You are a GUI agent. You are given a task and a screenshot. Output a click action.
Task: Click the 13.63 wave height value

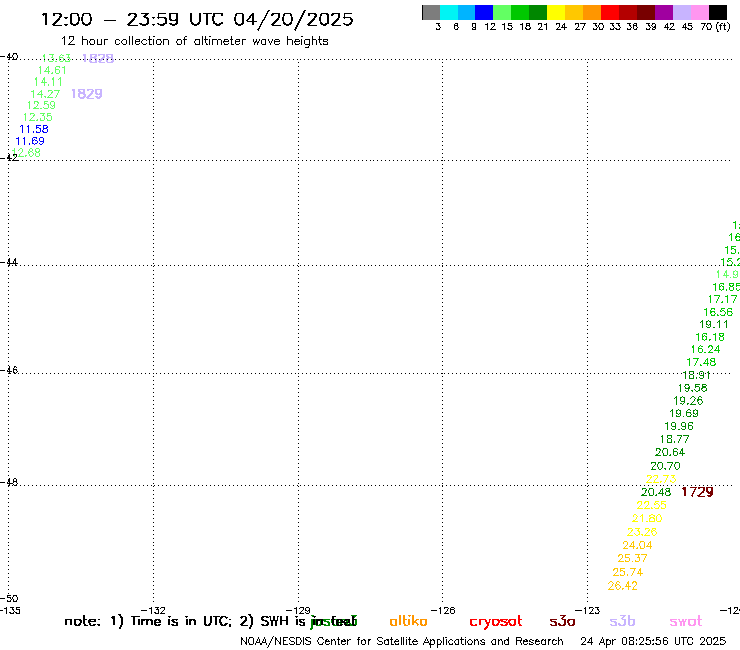click(56, 58)
